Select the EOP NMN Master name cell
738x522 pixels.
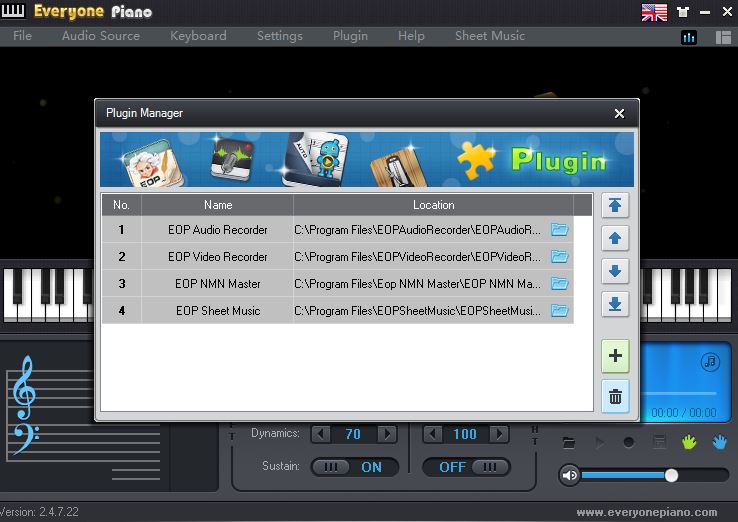(217, 284)
